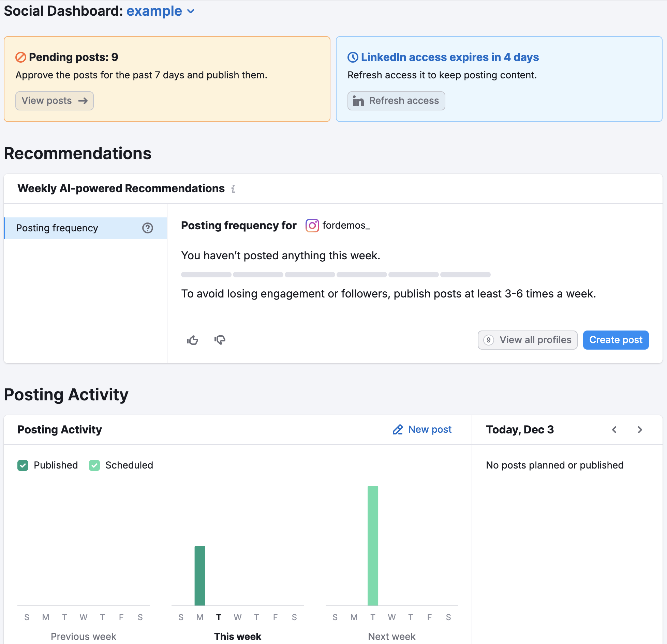Screen dimensions: 667x644
Task: Click the dark green Monday published bar
Action: point(200,576)
